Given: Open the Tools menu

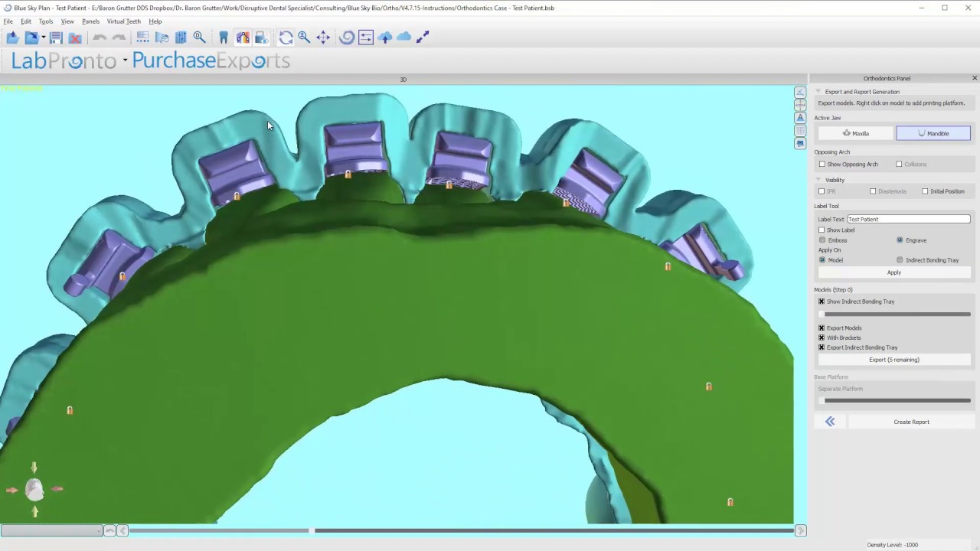Looking at the screenshot, I should pos(46,21).
